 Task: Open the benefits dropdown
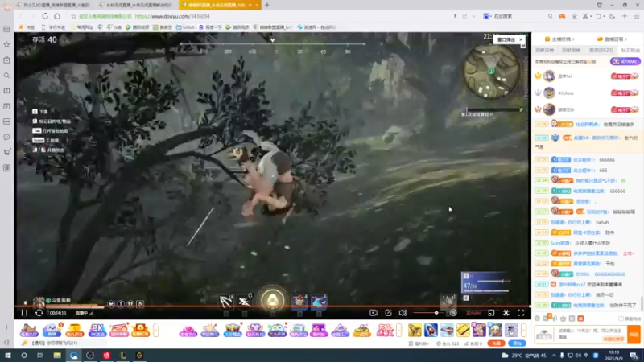419,343
